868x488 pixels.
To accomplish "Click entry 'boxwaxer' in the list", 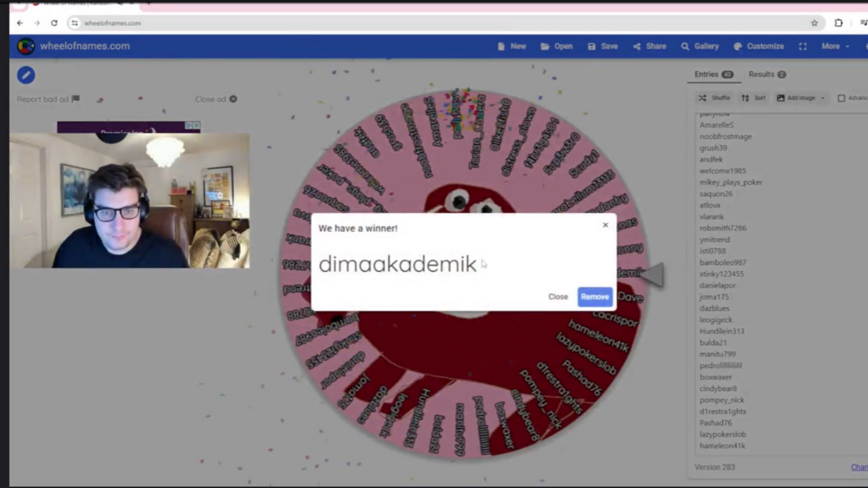I will coord(715,377).
